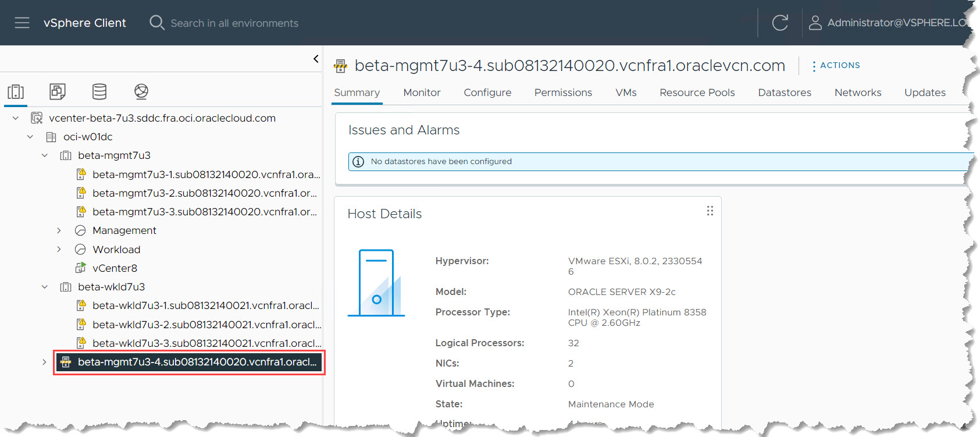Select the oci-w01dc datacenter

(x=88, y=137)
